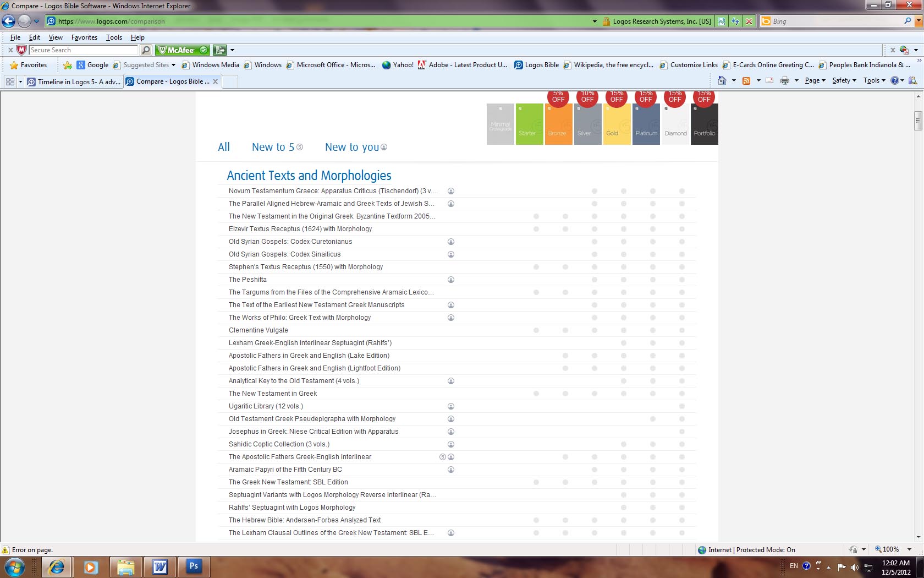Open the Edit menu

pyautogui.click(x=35, y=37)
